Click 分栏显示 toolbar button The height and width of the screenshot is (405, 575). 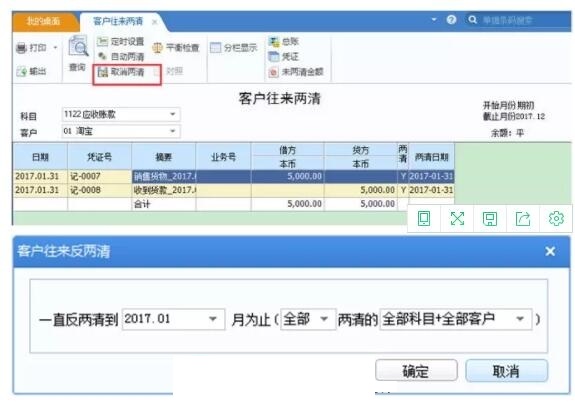pyautogui.click(x=234, y=48)
